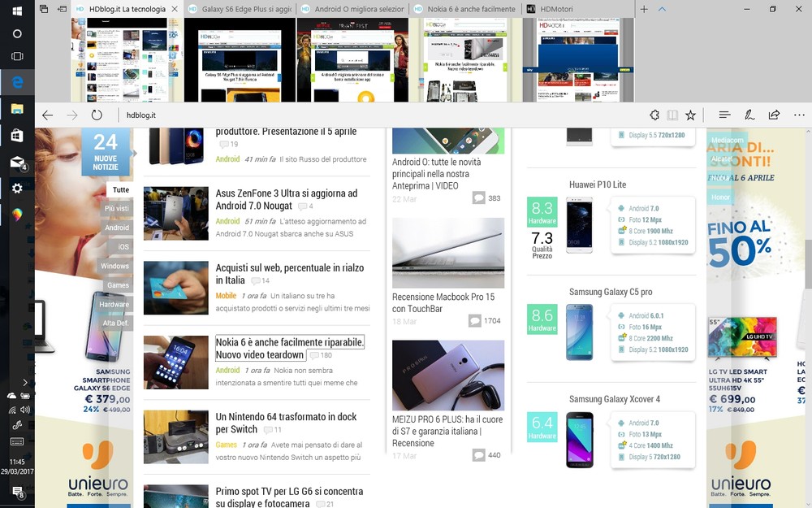Open HDMotori tab preview thumbnail
The image size is (812, 508).
tap(578, 59)
